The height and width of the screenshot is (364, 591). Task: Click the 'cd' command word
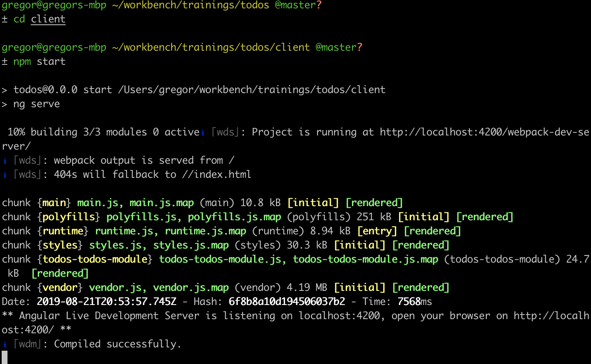click(19, 19)
